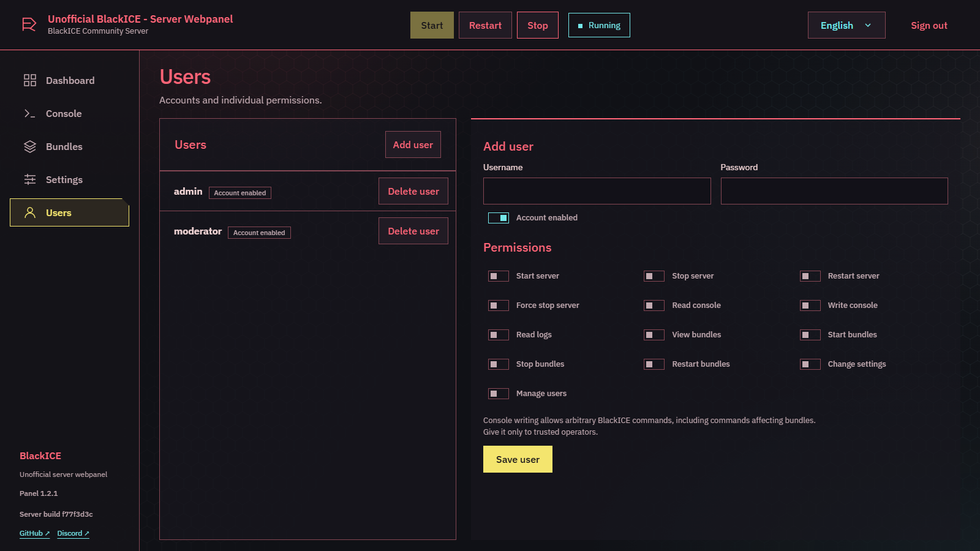980x551 pixels.
Task: Click the BlackICE logo icon in header
Action: click(x=29, y=24)
